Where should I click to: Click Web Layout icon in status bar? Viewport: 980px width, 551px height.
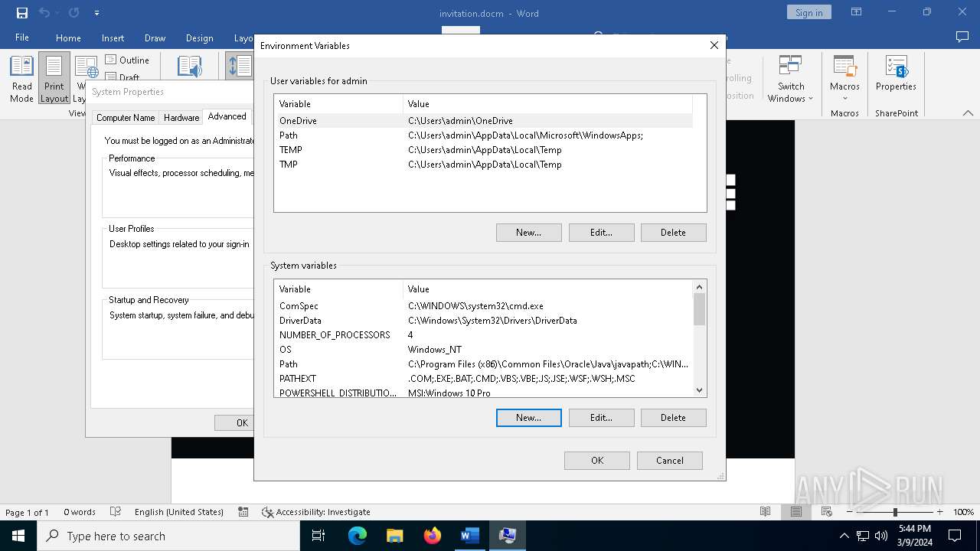coord(826,512)
